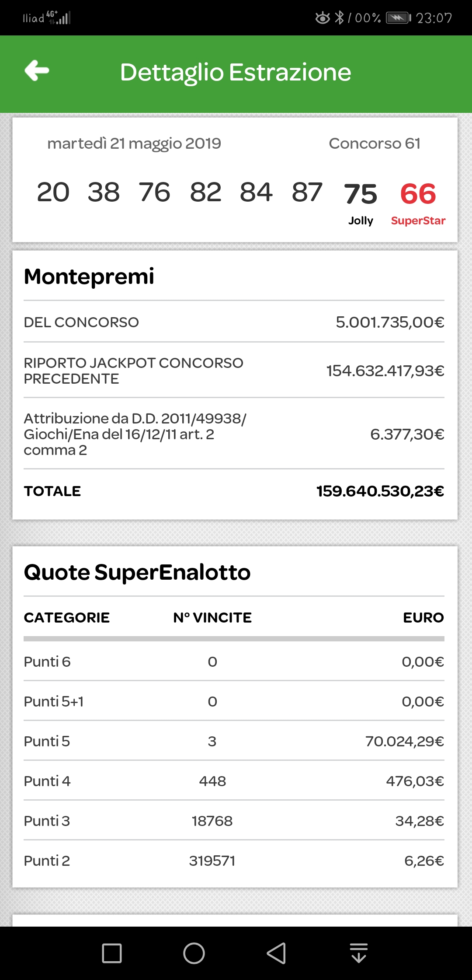Tap the back arrow in header
The image size is (472, 980).
pos(37,71)
